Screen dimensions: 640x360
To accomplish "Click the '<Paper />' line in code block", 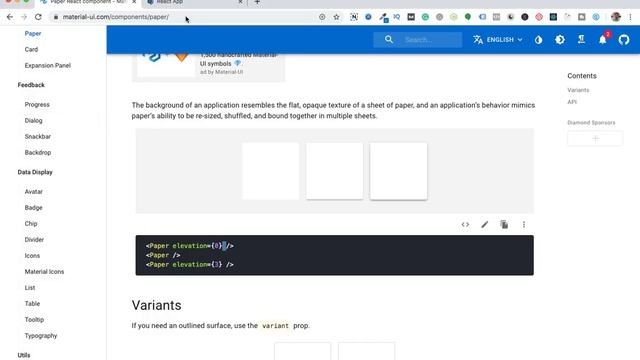I will [x=163, y=255].
